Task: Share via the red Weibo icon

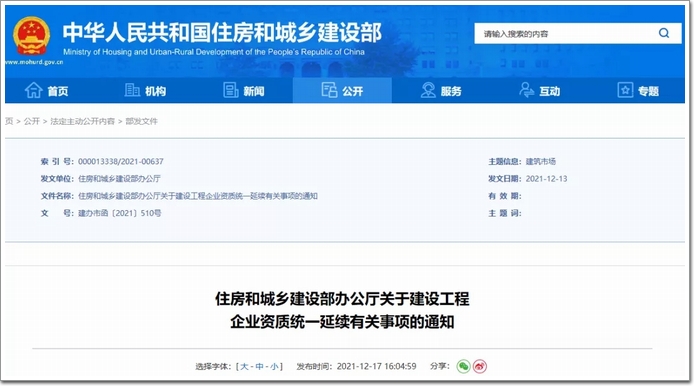Action: 480,367
